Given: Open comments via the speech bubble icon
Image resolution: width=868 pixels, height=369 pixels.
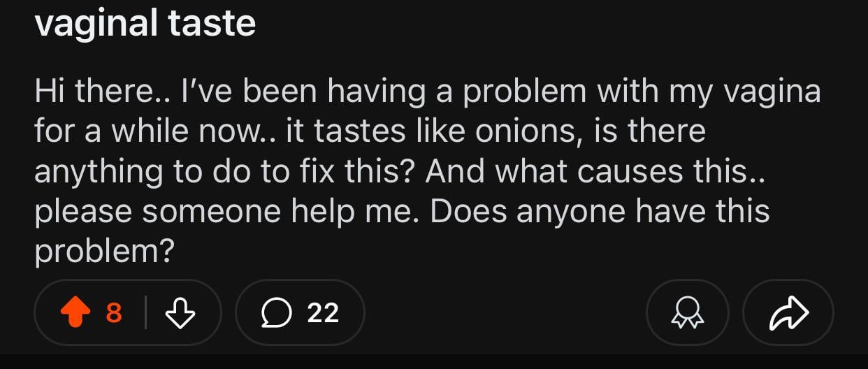Looking at the screenshot, I should (275, 312).
